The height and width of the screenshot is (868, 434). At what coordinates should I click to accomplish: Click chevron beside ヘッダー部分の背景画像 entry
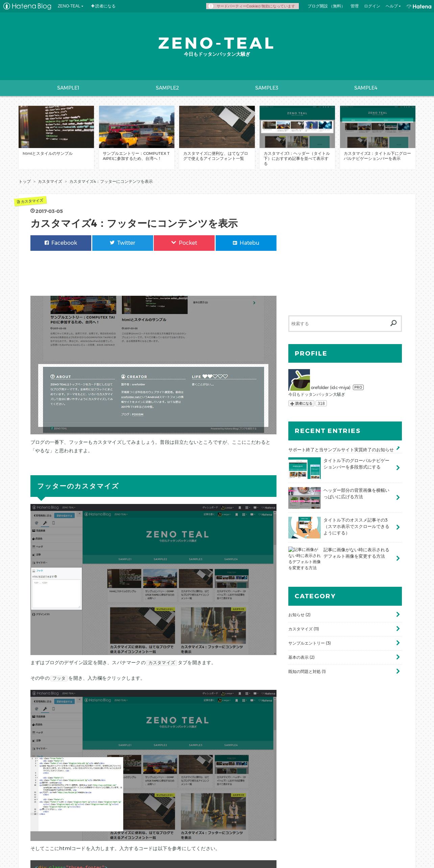click(x=398, y=498)
